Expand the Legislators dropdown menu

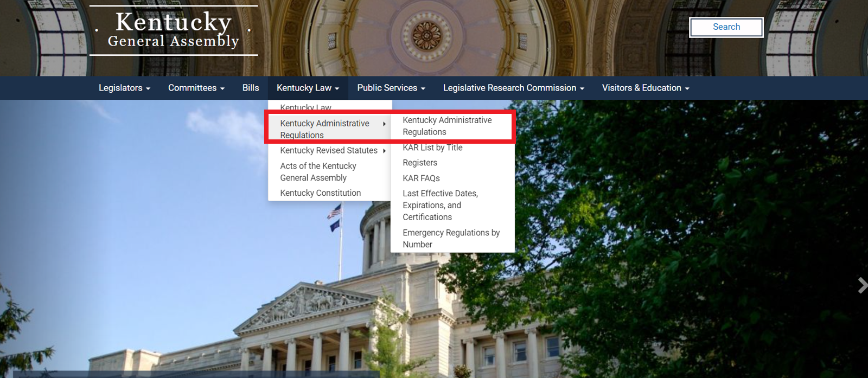(124, 88)
